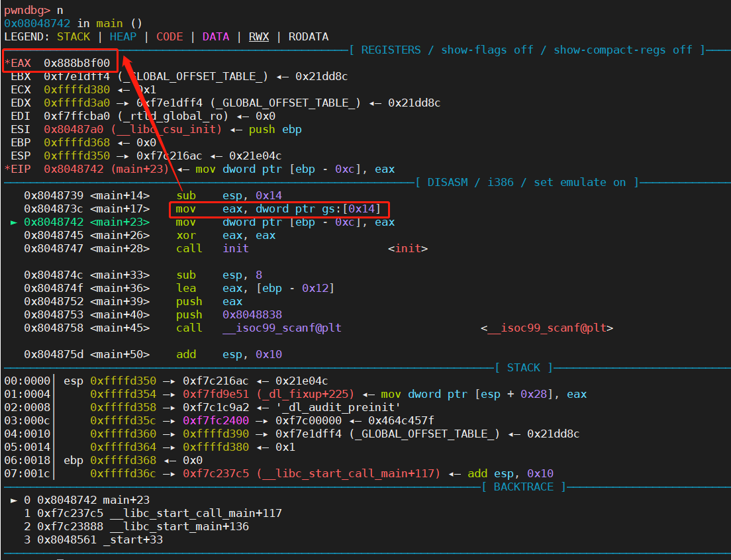Click EDX value 0xffffd3a0
Screen dimensions: 731x560
(x=77, y=103)
